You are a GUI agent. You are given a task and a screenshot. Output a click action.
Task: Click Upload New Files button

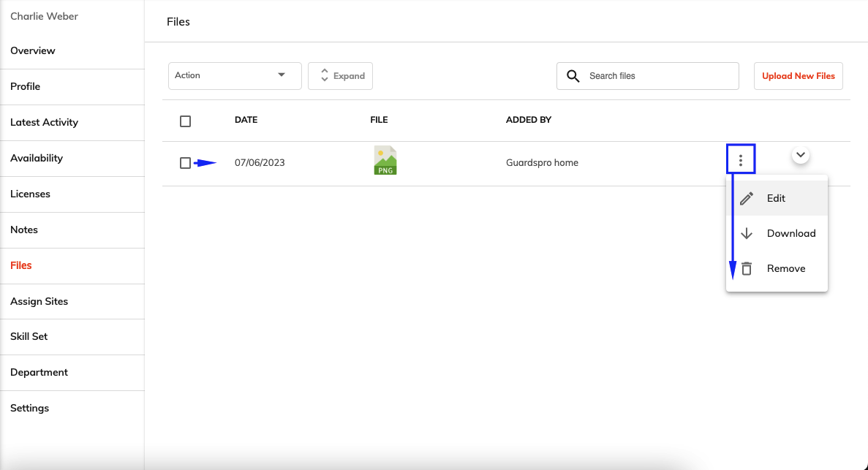(799, 76)
